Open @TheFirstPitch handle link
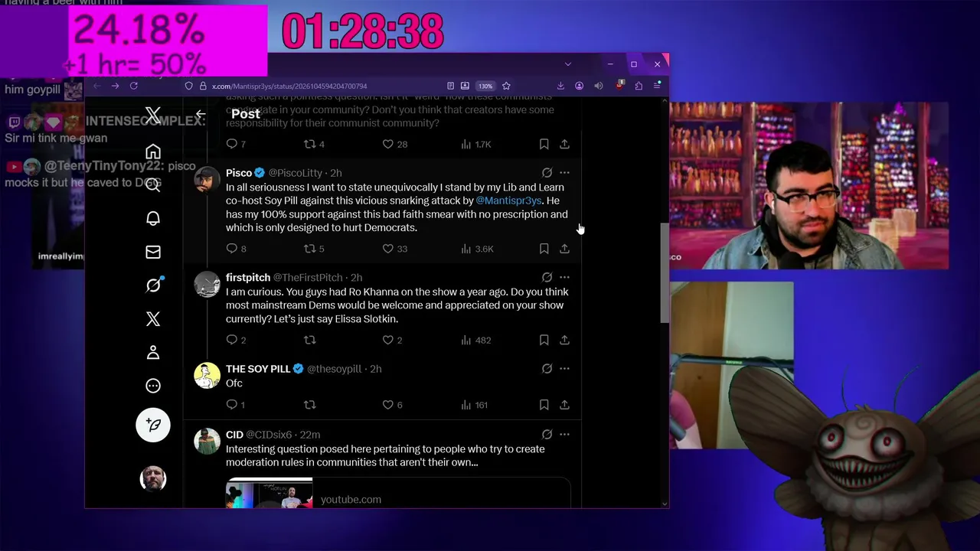980x551 pixels. 308,277
